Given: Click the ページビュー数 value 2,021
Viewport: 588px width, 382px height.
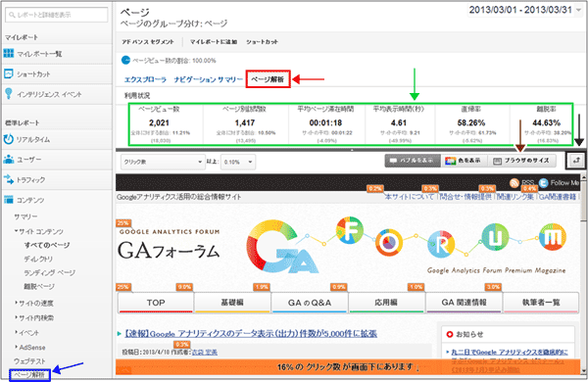Looking at the screenshot, I should pos(159,122).
